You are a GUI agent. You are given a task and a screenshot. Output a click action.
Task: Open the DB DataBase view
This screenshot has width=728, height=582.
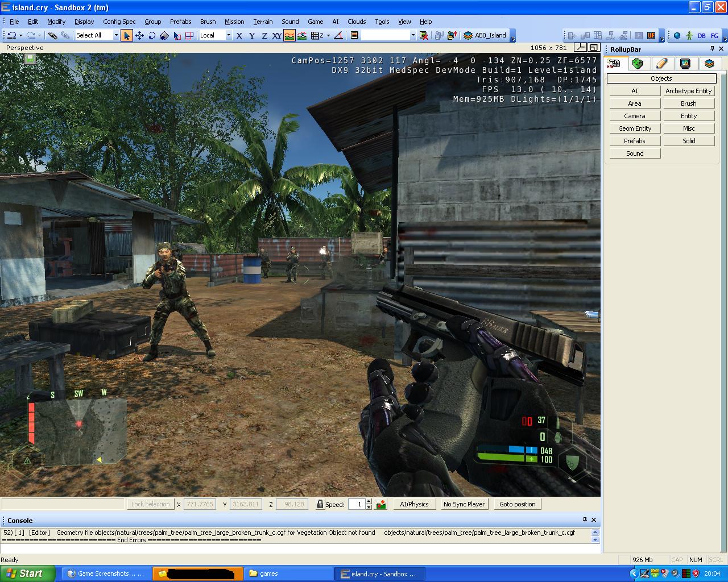[x=701, y=35]
